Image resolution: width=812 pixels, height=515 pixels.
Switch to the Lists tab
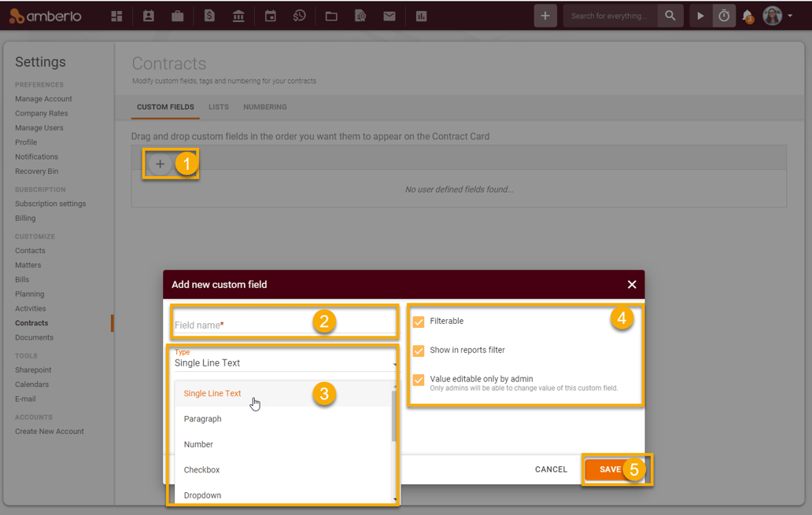(x=219, y=107)
